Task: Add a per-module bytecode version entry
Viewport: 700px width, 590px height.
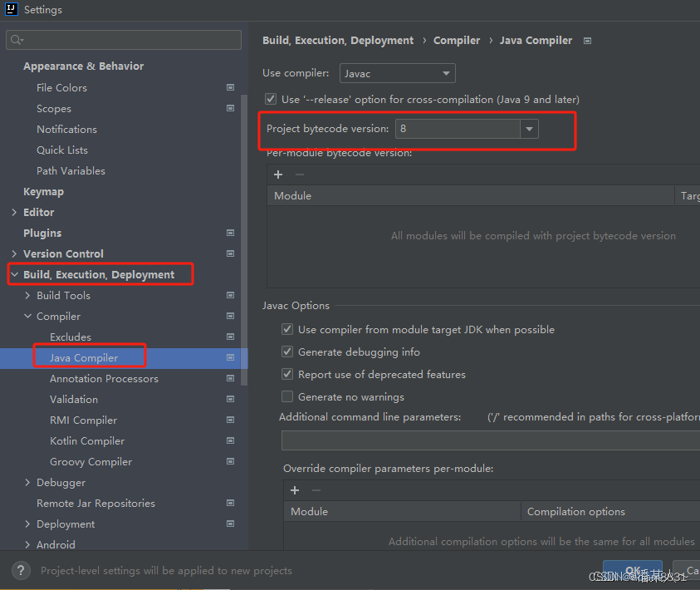Action: click(x=278, y=175)
